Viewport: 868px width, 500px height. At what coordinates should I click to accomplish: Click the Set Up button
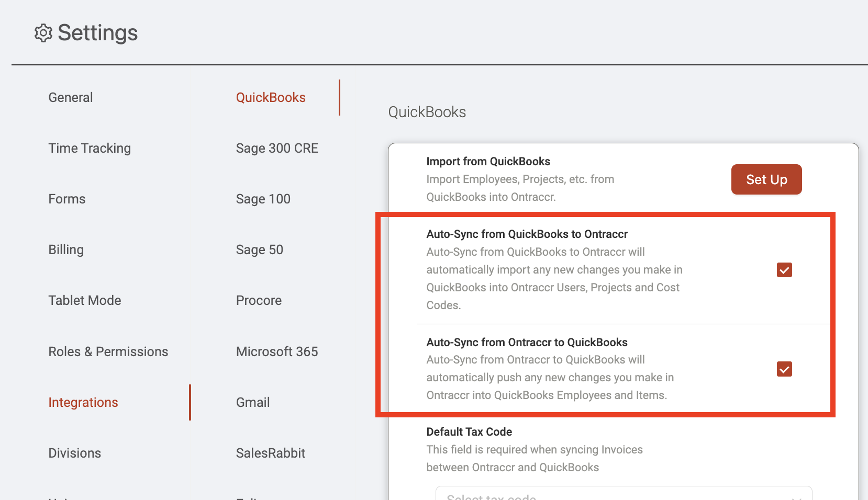[x=766, y=179]
